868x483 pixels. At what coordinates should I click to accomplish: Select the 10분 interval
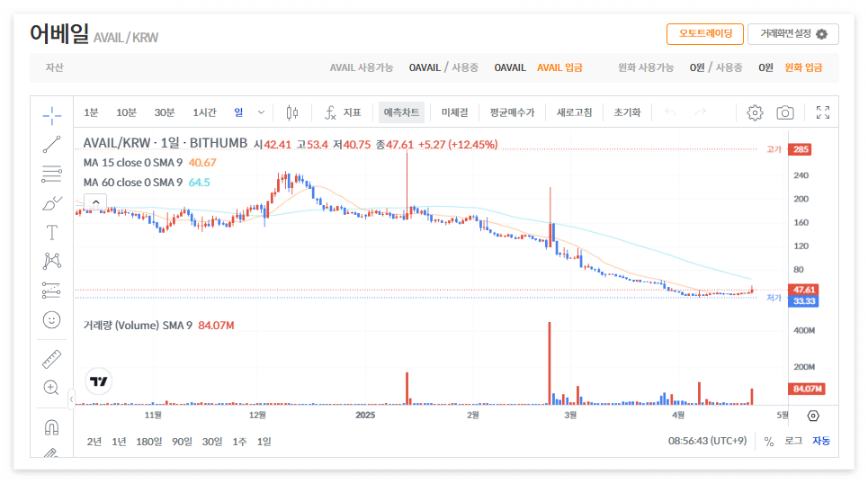pyautogui.click(x=126, y=112)
